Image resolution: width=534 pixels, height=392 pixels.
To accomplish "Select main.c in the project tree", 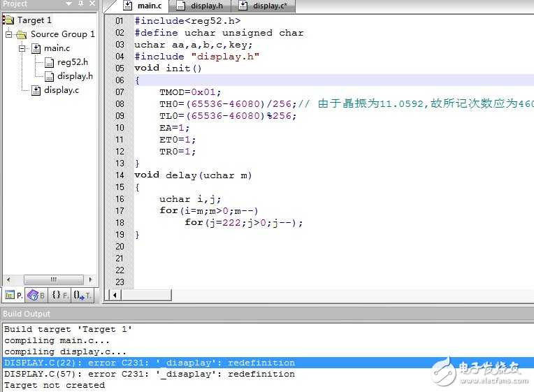I will click(57, 48).
